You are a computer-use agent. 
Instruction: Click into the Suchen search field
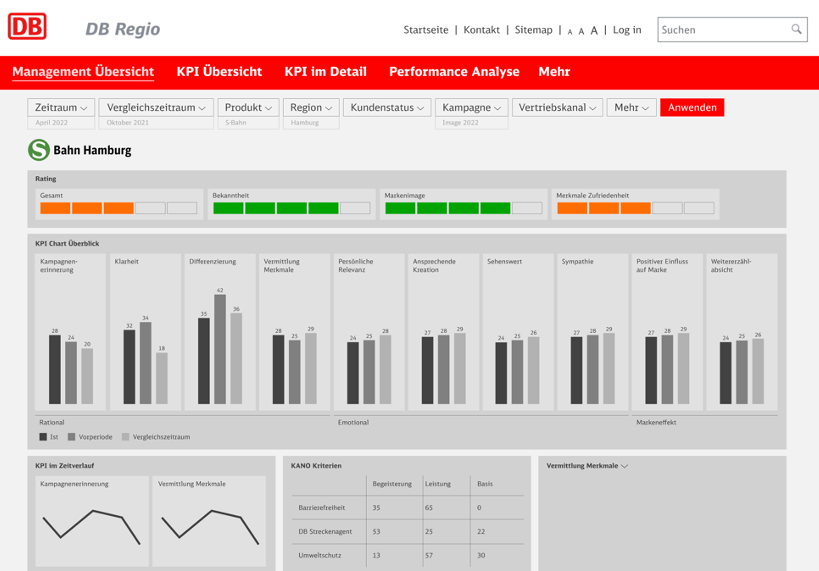[732, 30]
